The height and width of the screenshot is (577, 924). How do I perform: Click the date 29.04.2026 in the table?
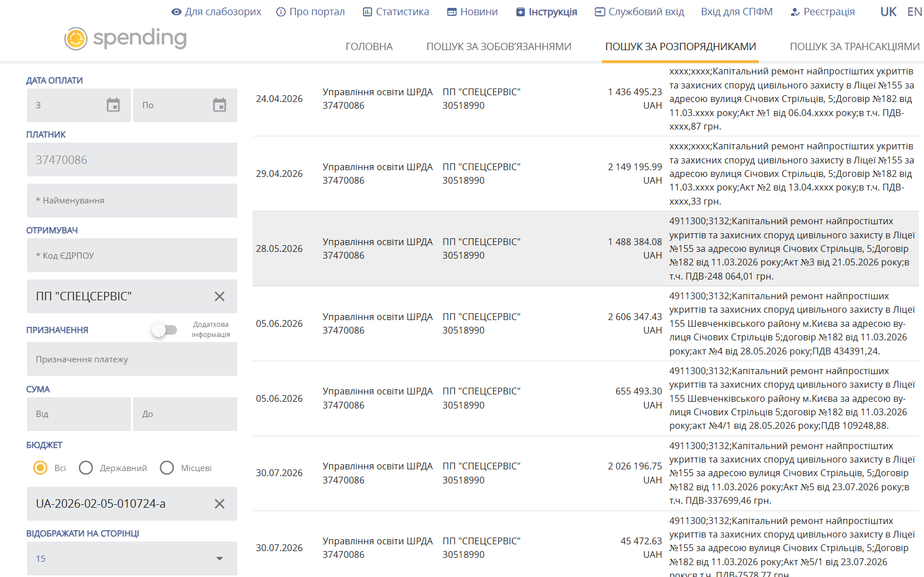(x=279, y=174)
